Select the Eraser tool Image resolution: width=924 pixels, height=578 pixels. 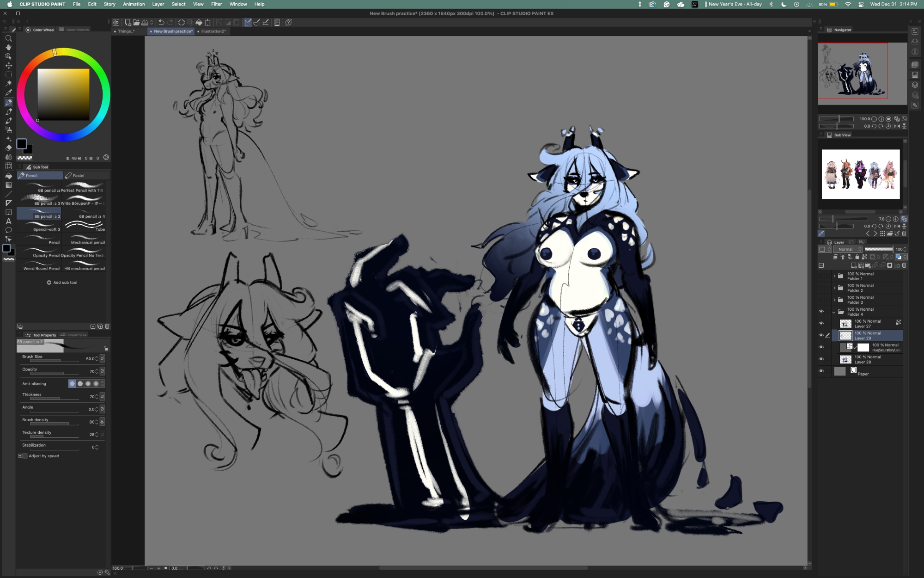pyautogui.click(x=8, y=148)
